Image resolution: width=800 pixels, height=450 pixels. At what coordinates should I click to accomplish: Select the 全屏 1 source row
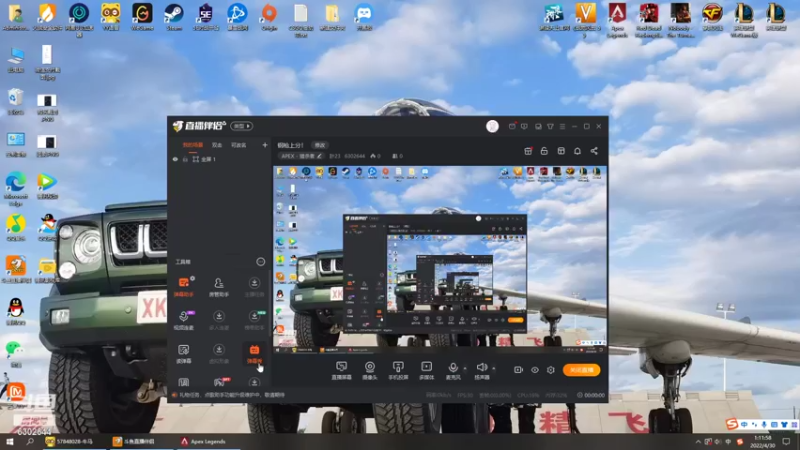coord(219,159)
